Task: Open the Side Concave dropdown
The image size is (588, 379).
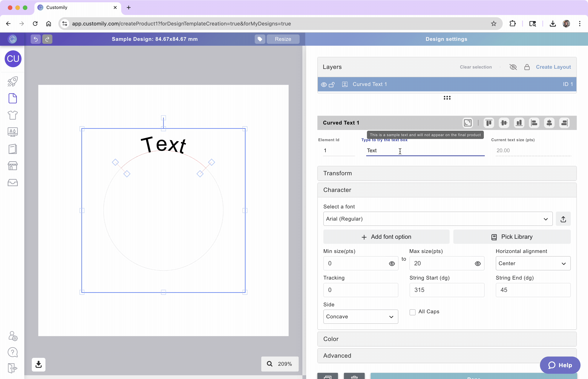Action: 360,316
